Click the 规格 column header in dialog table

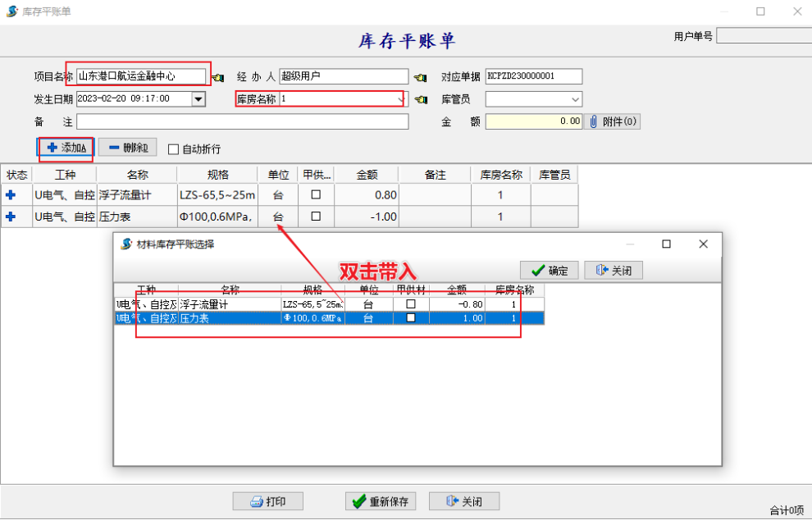point(312,290)
